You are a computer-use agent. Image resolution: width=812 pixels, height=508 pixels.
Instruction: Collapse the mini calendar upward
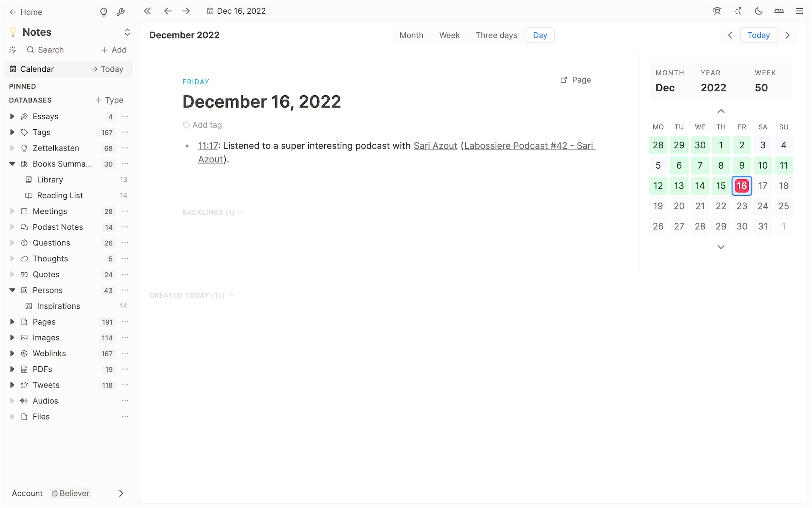[x=721, y=111]
